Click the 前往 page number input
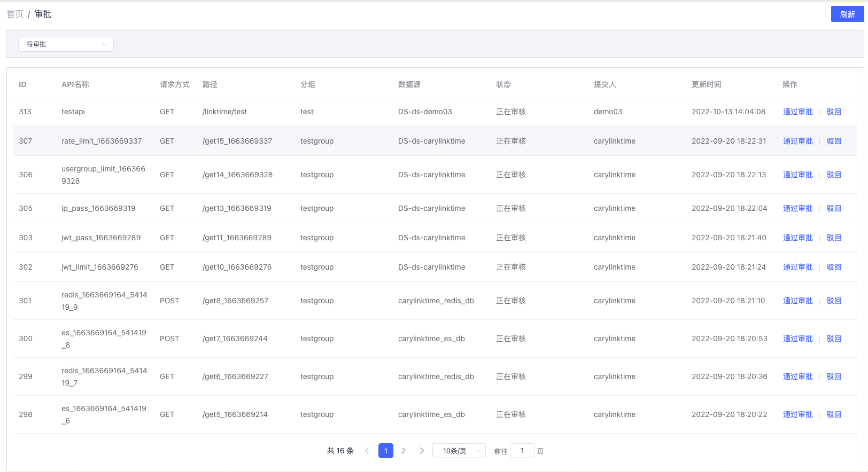The height and width of the screenshot is (472, 868). click(522, 451)
